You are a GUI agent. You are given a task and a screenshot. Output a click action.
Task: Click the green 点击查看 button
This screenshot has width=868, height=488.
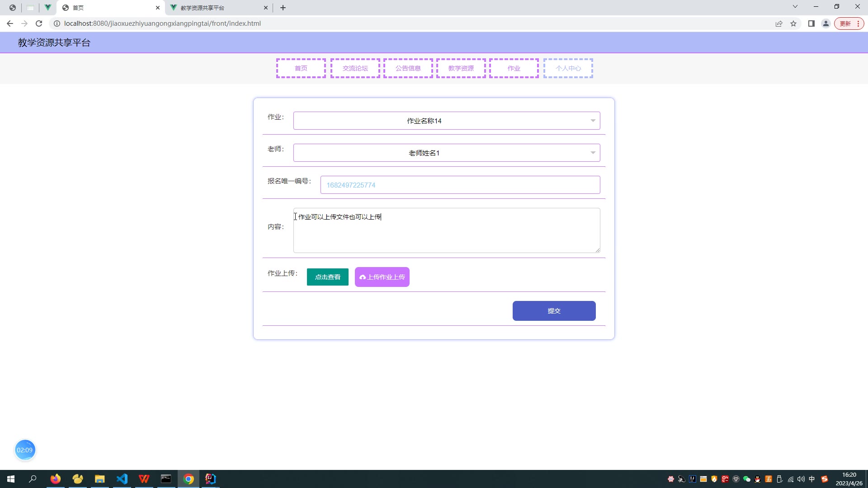pyautogui.click(x=327, y=277)
